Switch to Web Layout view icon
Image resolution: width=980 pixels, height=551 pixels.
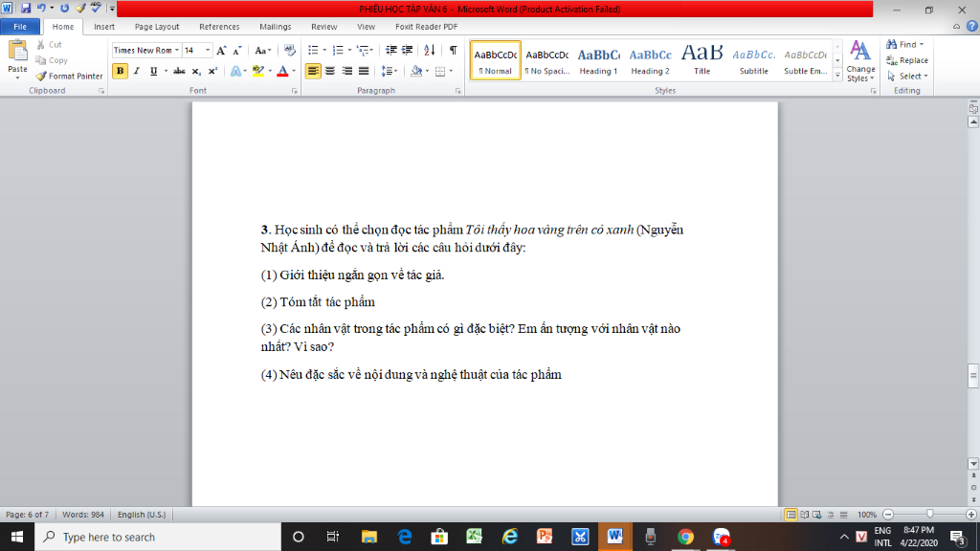[817, 515]
